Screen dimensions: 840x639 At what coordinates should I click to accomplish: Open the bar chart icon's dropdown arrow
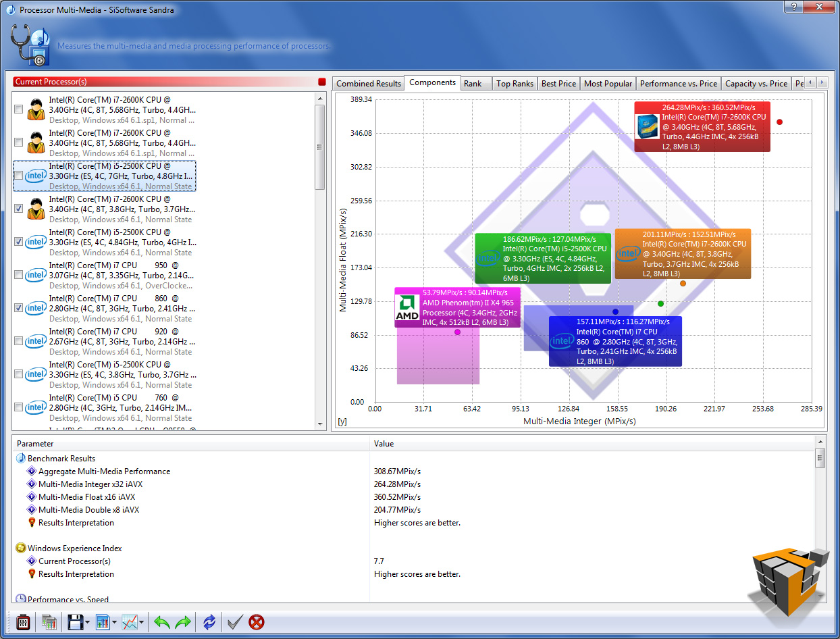coord(115,623)
